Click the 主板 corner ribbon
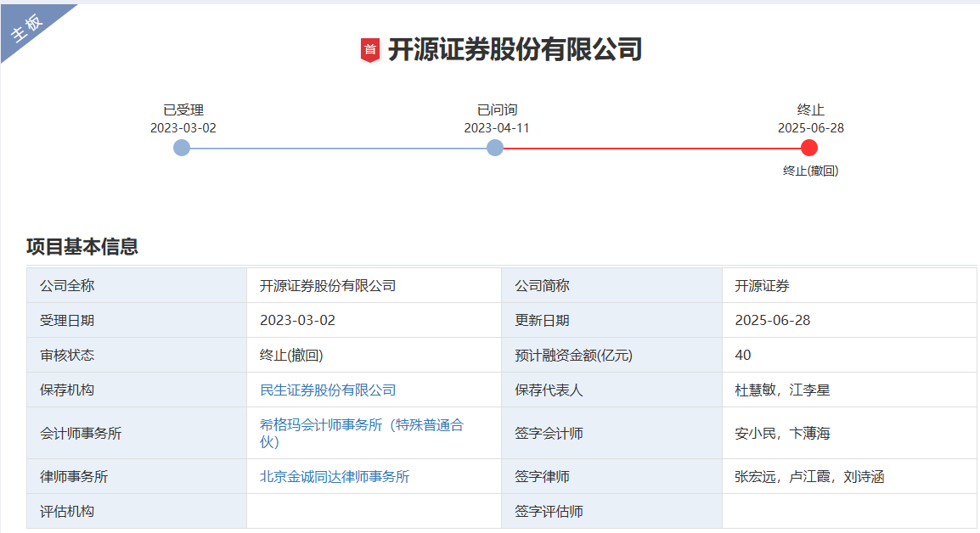980x533 pixels. [x=27, y=29]
